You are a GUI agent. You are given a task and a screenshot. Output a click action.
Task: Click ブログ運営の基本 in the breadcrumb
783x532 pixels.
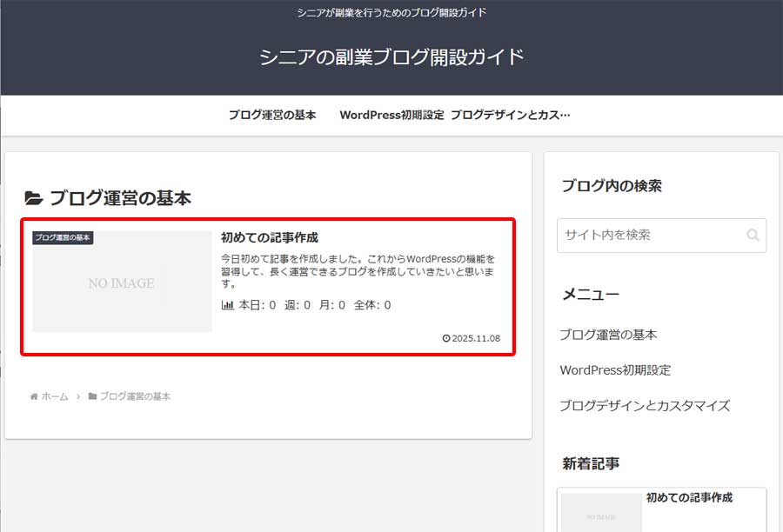point(136,396)
